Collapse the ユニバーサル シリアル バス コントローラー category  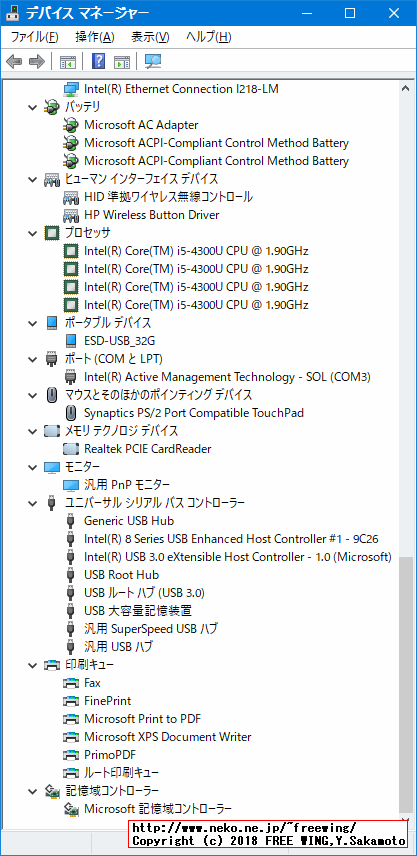tap(32, 503)
